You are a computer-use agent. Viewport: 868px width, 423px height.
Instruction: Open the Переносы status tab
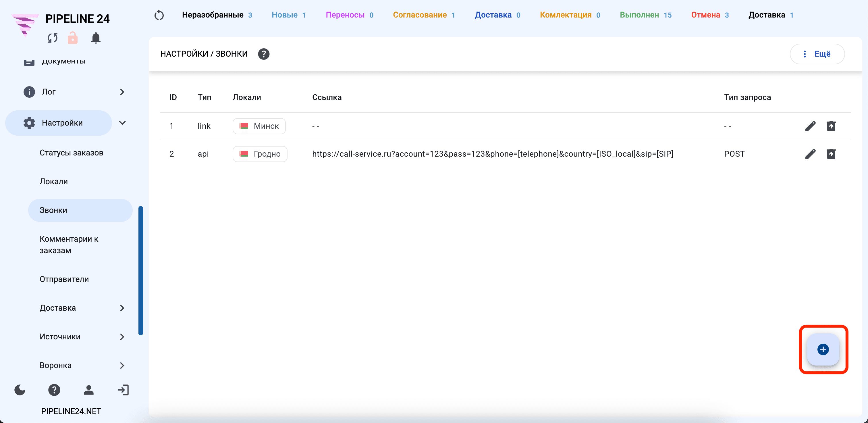pos(350,15)
